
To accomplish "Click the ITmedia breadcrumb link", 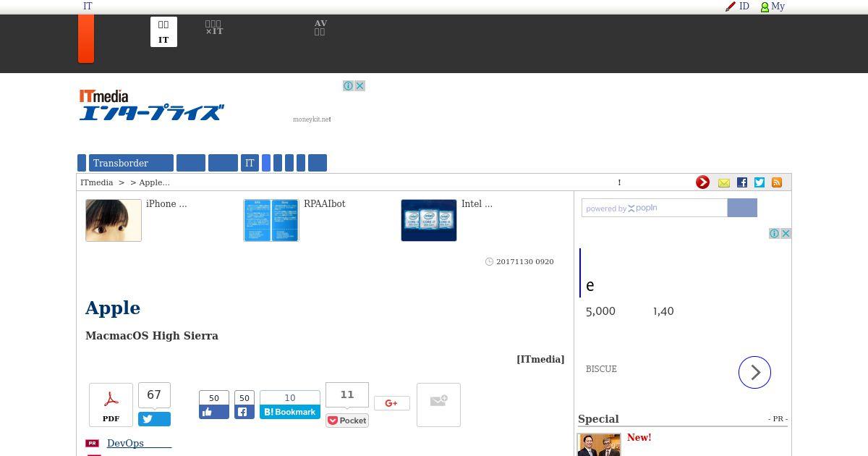I will [x=97, y=182].
